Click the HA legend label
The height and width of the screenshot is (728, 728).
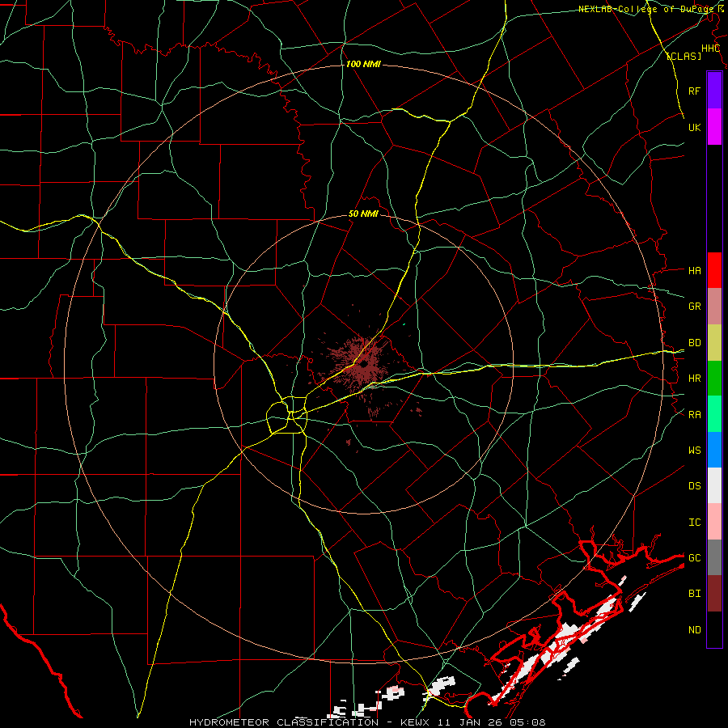click(x=694, y=270)
